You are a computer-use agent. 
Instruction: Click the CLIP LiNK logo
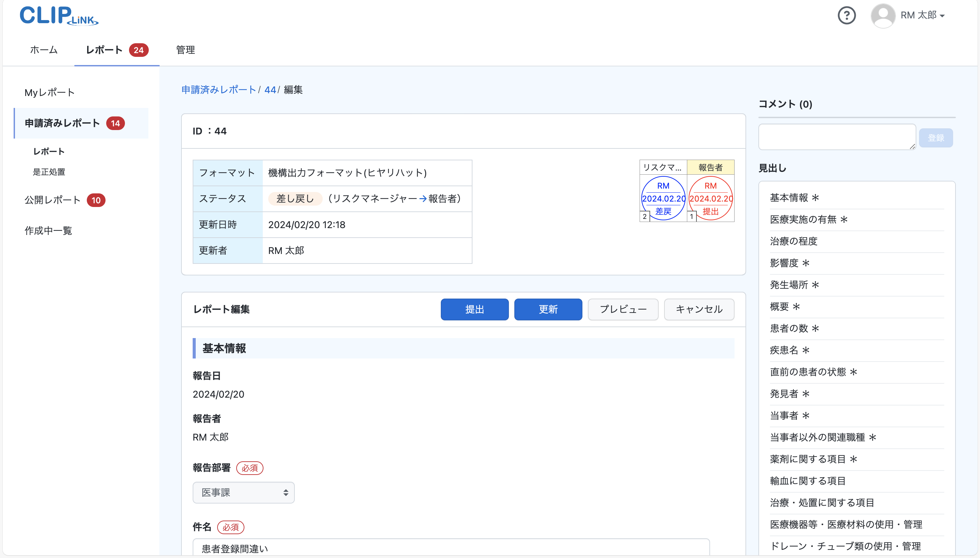pyautogui.click(x=58, y=16)
